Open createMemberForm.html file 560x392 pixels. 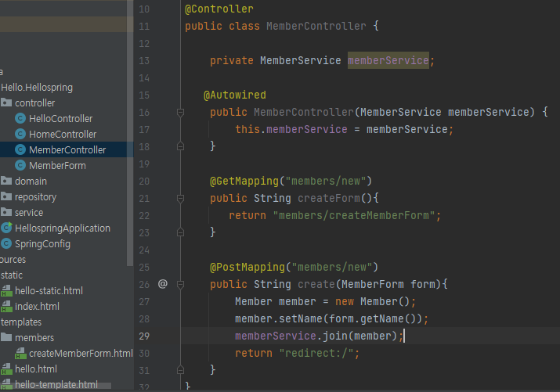[81, 353]
